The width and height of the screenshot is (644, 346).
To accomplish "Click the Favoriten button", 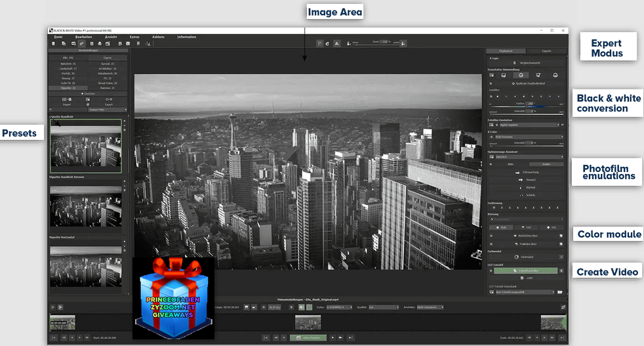I will [x=88, y=94].
